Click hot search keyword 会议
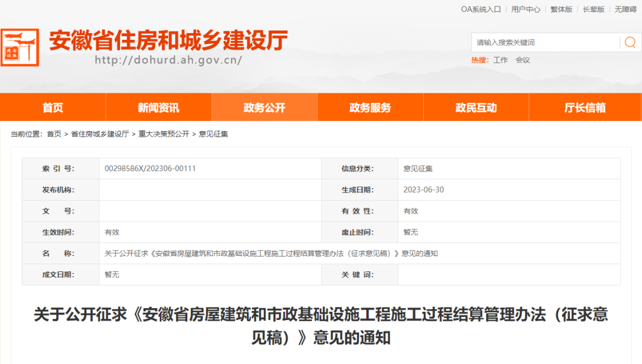The height and width of the screenshot is (364, 642). click(523, 60)
